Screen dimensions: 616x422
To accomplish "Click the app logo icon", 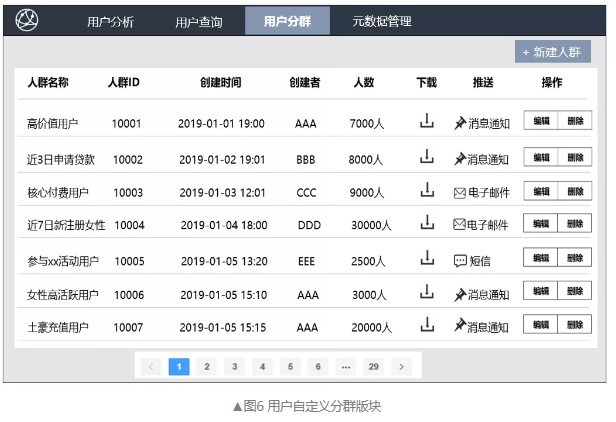I will click(x=27, y=20).
